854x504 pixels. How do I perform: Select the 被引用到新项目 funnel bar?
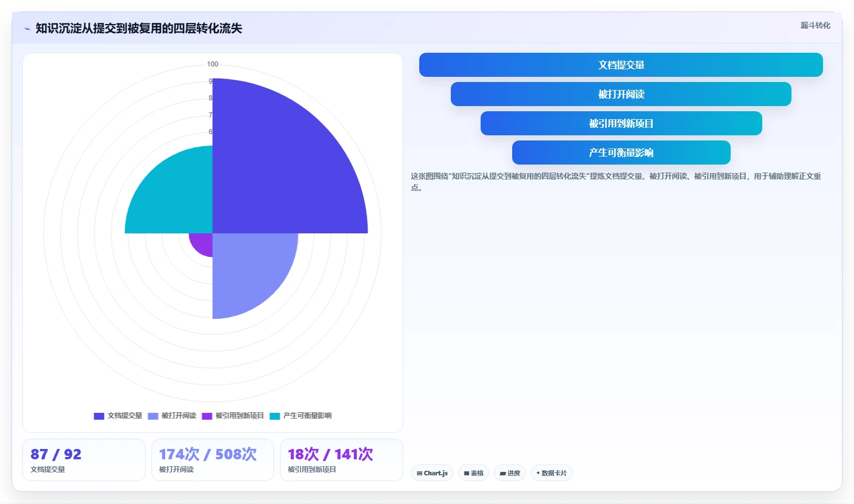coord(621,123)
